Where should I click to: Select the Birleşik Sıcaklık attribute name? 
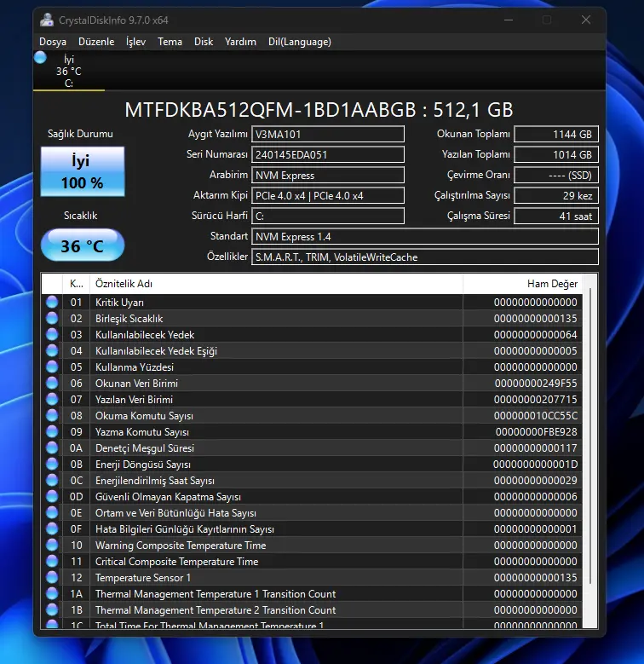pyautogui.click(x=129, y=319)
